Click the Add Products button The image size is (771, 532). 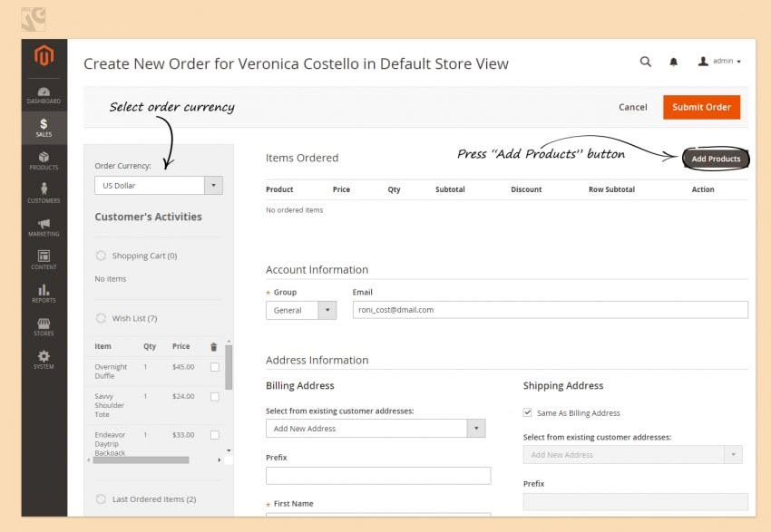(x=716, y=159)
